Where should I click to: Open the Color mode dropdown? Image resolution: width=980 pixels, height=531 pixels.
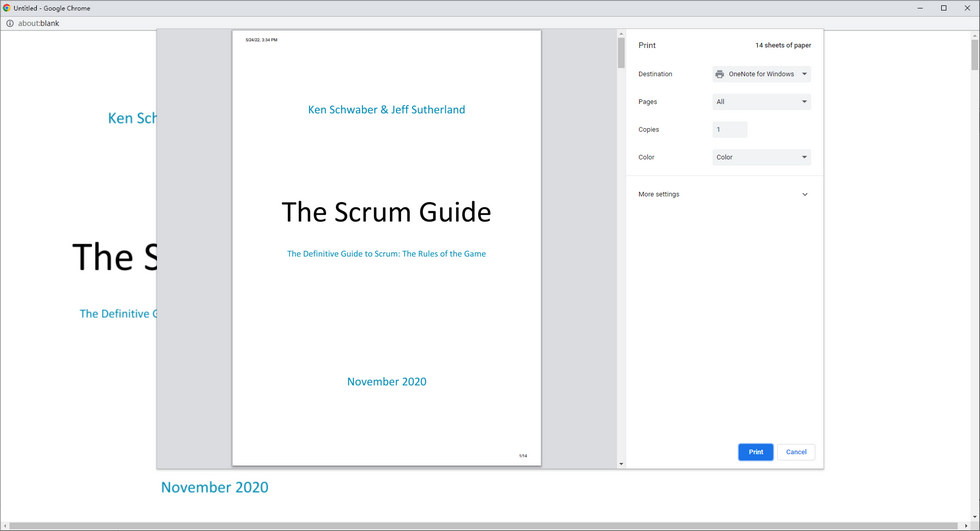pyautogui.click(x=761, y=157)
